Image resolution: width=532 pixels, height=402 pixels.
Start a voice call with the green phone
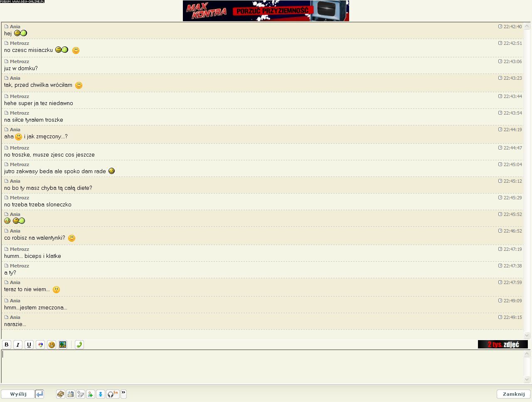pyautogui.click(x=79, y=345)
